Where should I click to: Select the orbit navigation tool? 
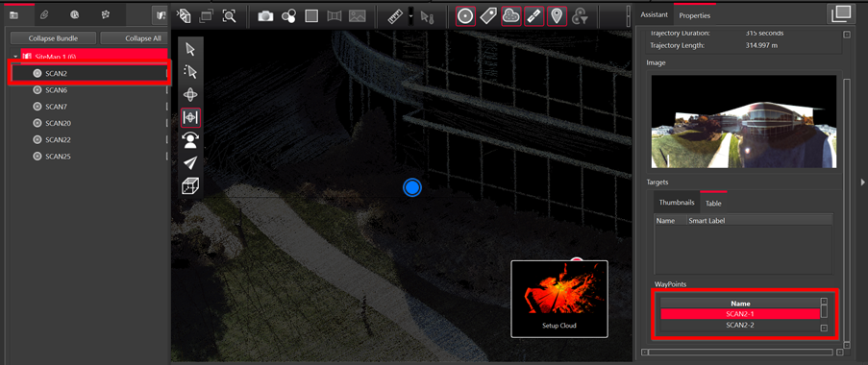tap(190, 94)
